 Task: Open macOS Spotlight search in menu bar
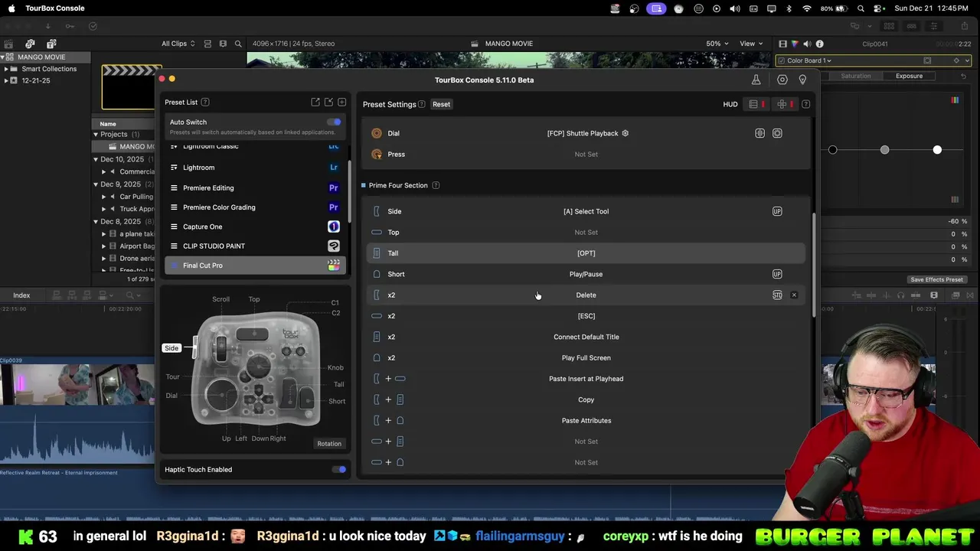click(861, 8)
